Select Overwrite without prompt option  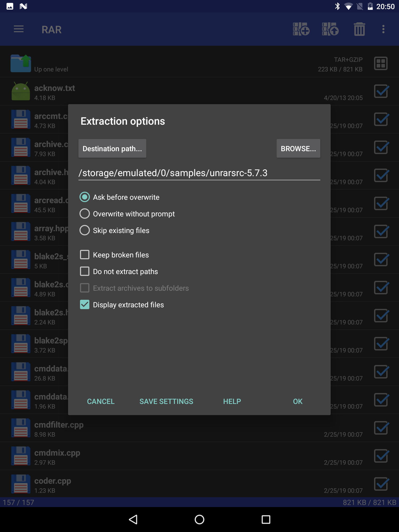click(85, 214)
